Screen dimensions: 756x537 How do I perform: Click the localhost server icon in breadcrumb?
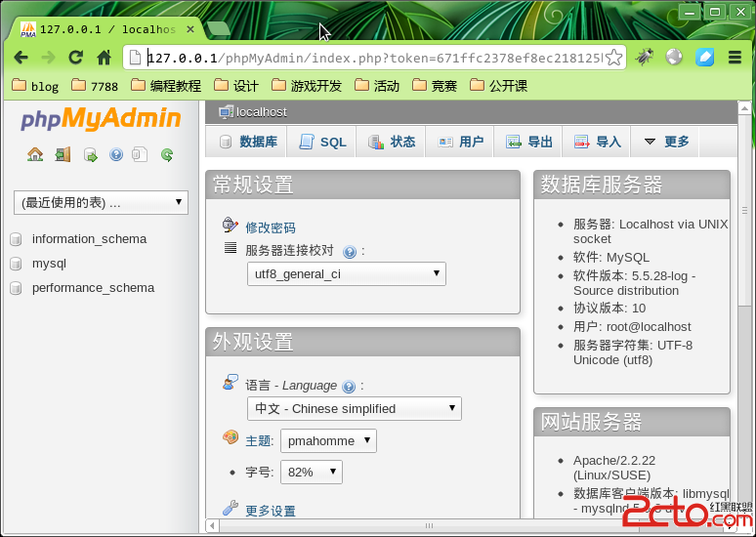click(226, 112)
